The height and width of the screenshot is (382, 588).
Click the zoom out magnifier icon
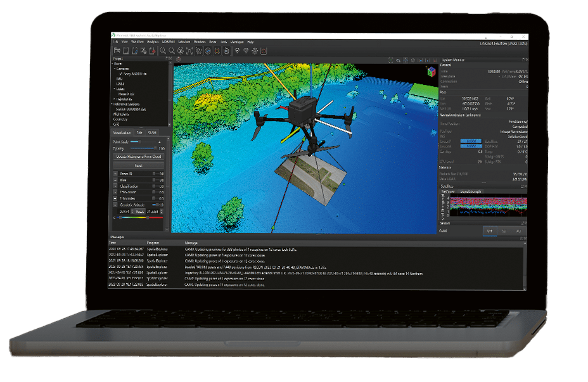click(172, 50)
